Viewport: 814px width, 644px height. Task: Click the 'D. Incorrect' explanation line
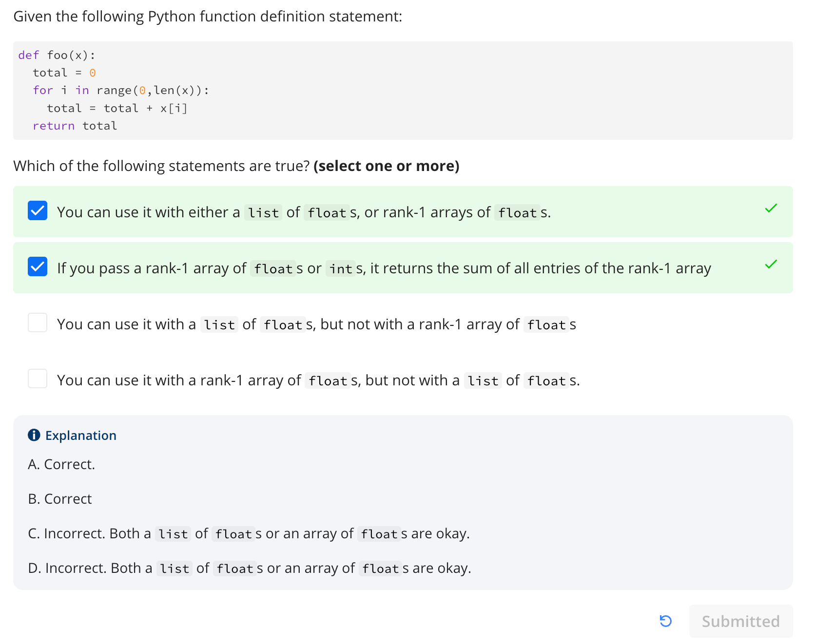250,568
